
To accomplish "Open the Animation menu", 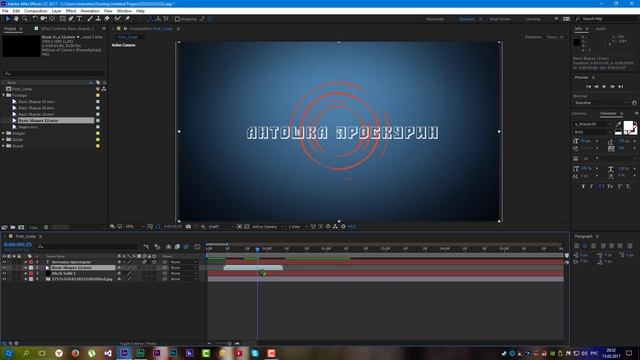I will (x=90, y=11).
